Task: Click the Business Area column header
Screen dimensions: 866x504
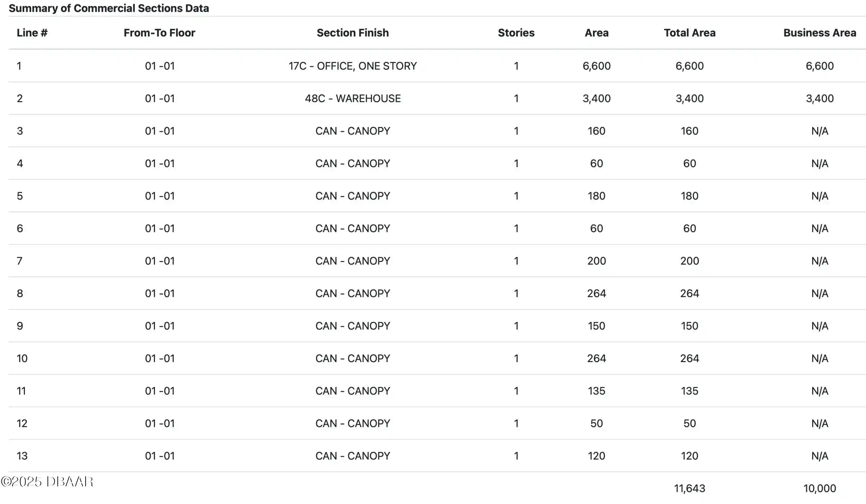Action: pos(820,33)
